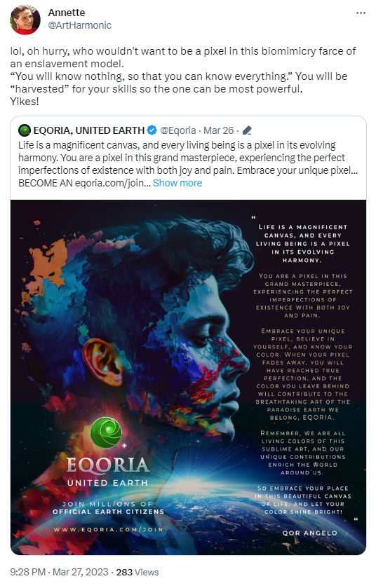Image resolution: width=376 pixels, height=588 pixels.
Task: Click the quoted tweet body text
Action: [187, 164]
